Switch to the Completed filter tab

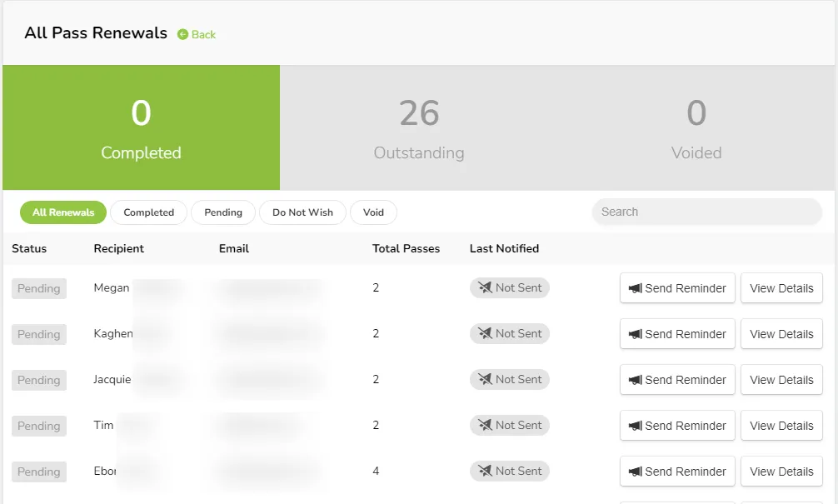pyautogui.click(x=148, y=212)
